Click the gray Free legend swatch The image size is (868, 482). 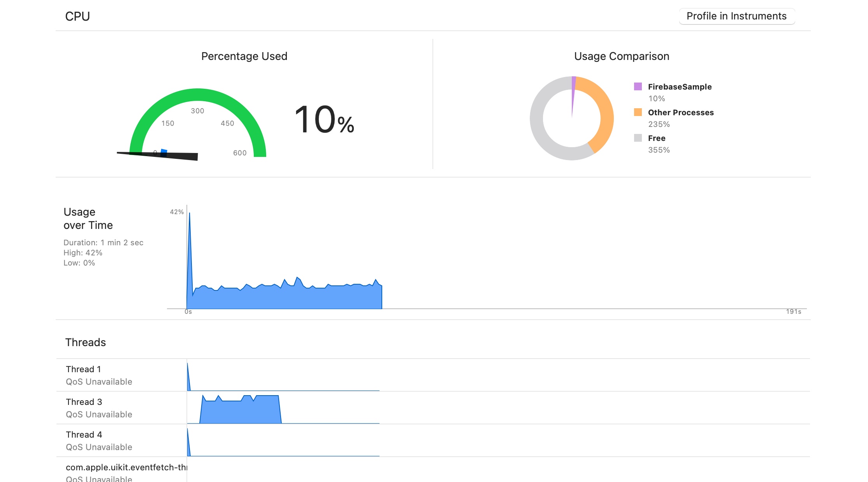[638, 138]
